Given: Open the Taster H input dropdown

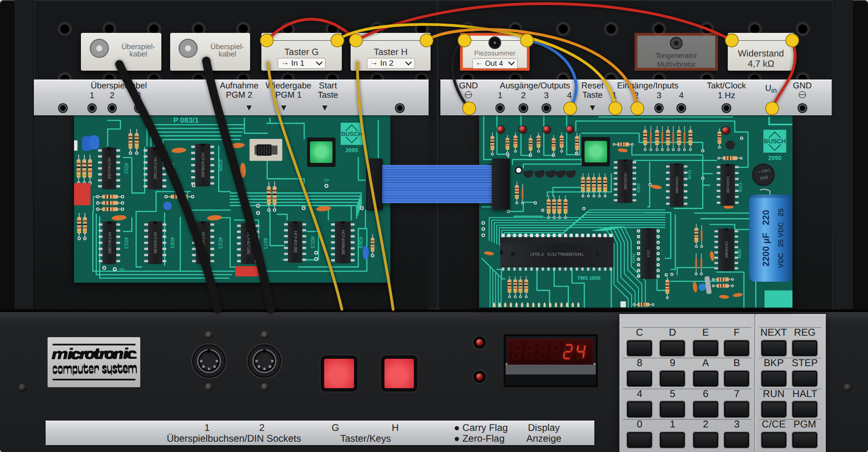Looking at the screenshot, I should click(391, 63).
